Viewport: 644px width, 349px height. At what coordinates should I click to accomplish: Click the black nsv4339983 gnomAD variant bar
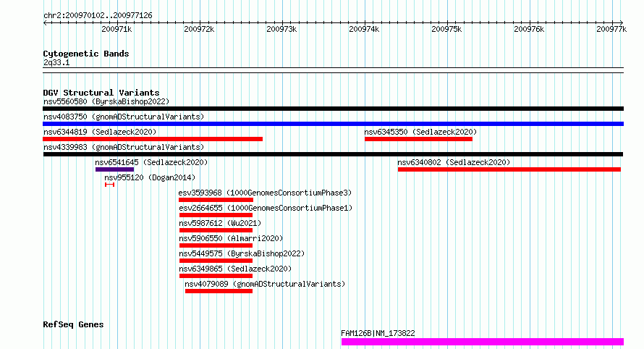[x=333, y=154]
